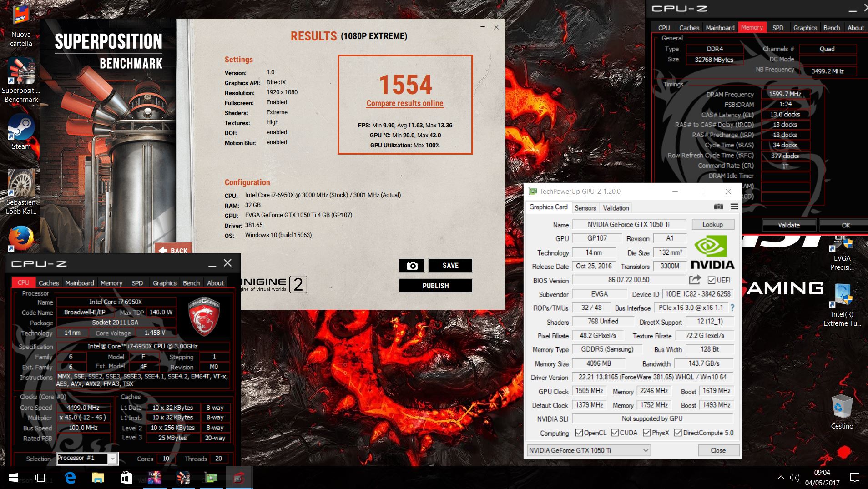Switch to the Validation tab in GPU-Z
Image resolution: width=868 pixels, height=489 pixels.
click(616, 208)
